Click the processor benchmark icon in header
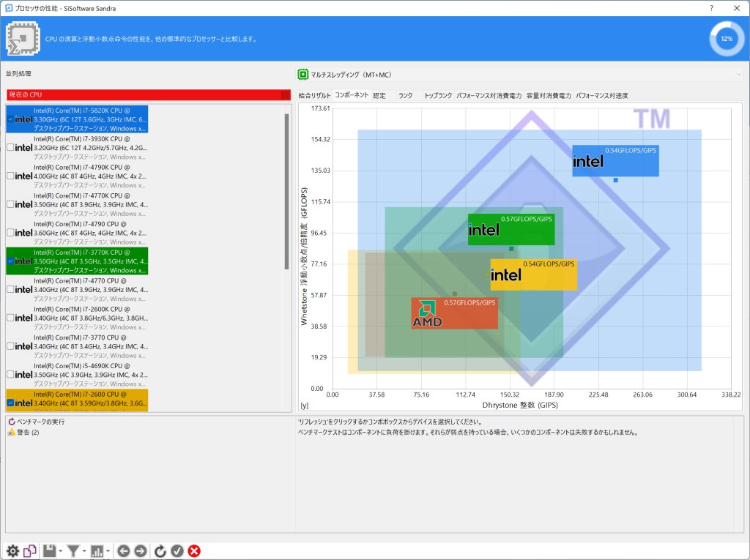 point(23,38)
